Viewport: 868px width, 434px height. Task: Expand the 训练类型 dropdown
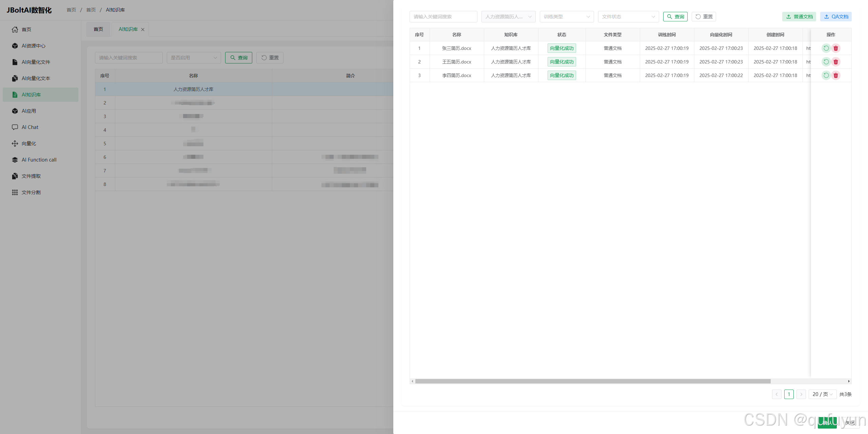tap(567, 17)
